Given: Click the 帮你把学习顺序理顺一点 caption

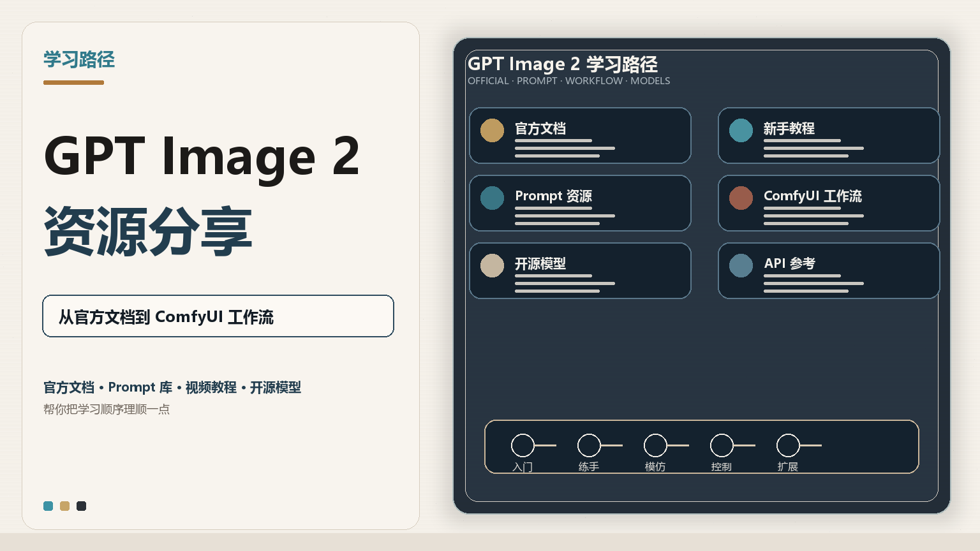Looking at the screenshot, I should coord(107,409).
